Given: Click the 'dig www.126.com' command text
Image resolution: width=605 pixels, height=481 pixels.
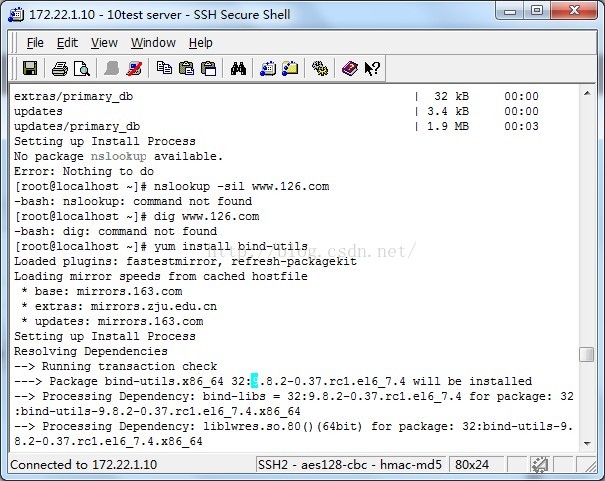Looking at the screenshot, I should (206, 216).
